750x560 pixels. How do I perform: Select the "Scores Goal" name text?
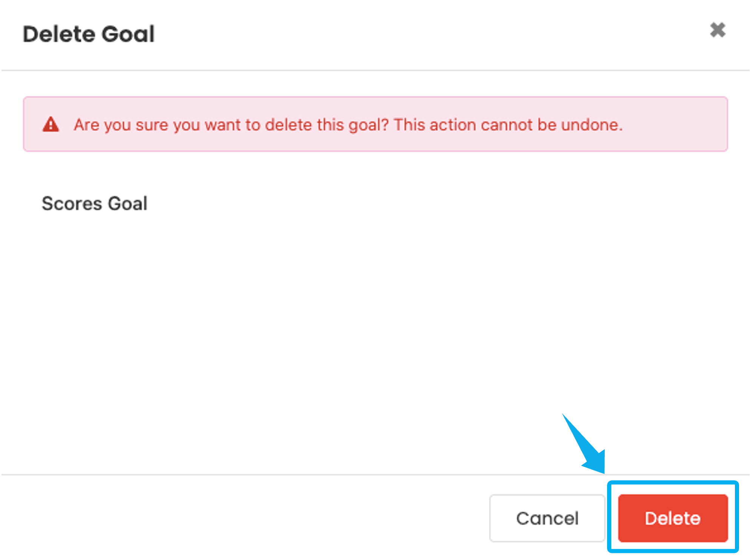tap(94, 204)
